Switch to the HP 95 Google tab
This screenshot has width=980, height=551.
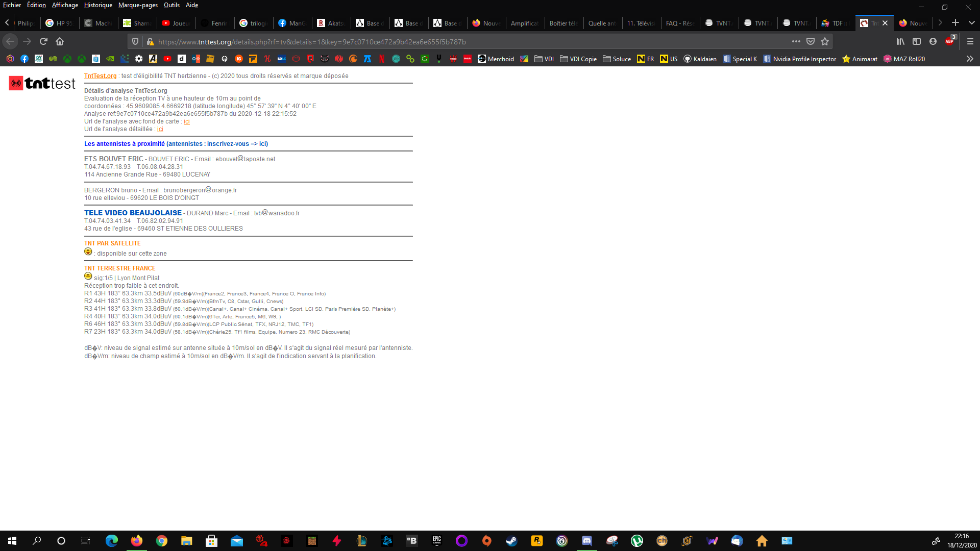[x=60, y=23]
